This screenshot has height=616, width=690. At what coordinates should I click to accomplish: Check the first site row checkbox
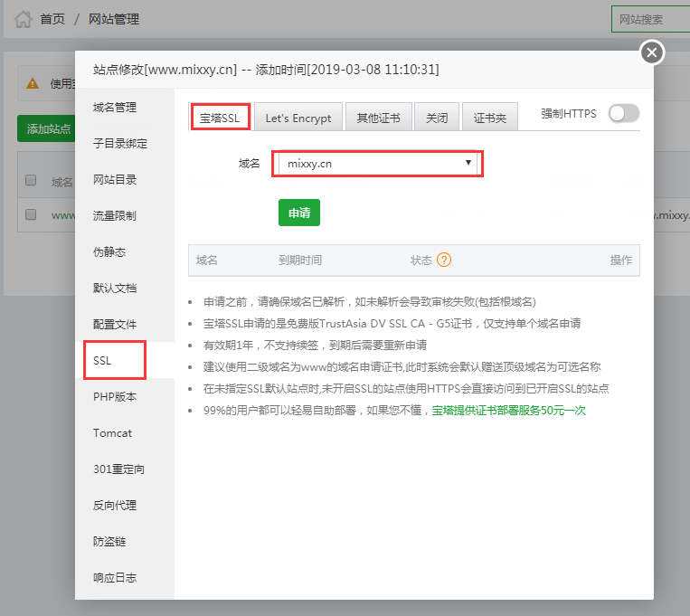pos(31,215)
